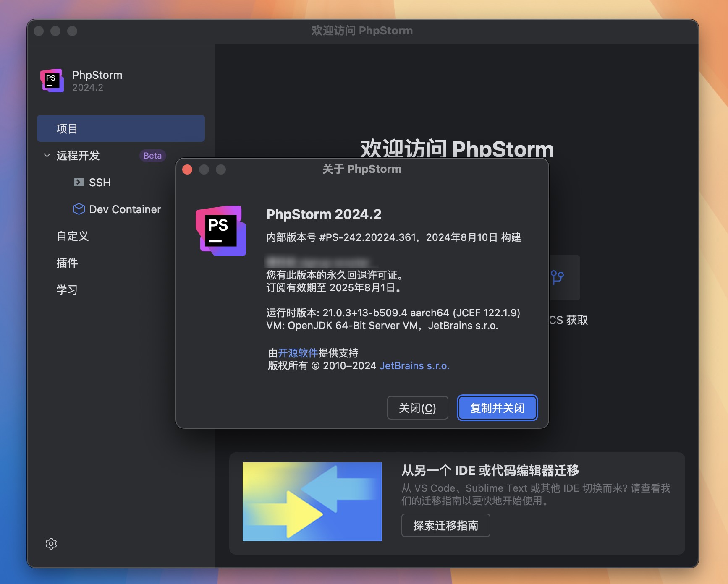
Task: Click the VCS branch icon behind the dialog
Action: tap(557, 277)
